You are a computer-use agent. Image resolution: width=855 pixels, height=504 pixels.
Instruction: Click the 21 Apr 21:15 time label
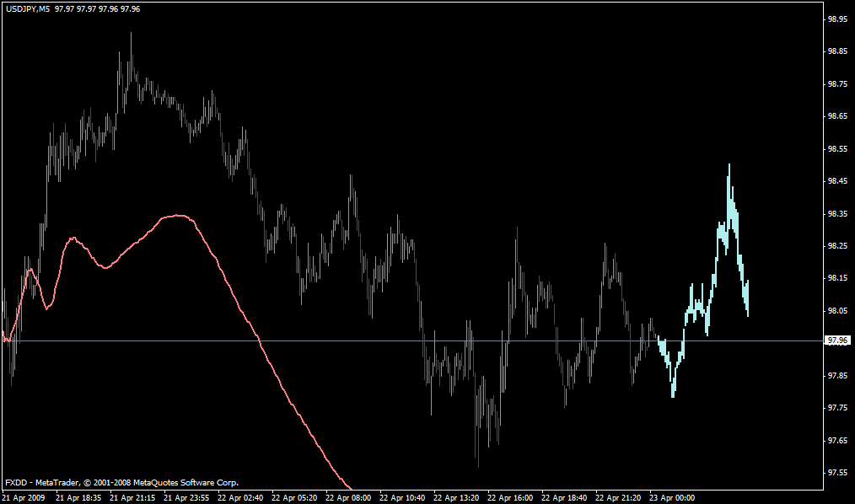(132, 498)
